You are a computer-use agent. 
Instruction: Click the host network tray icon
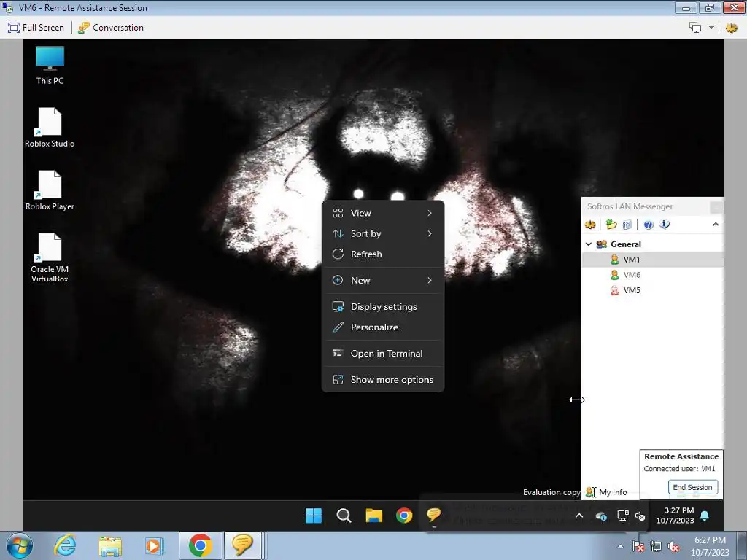656,546
